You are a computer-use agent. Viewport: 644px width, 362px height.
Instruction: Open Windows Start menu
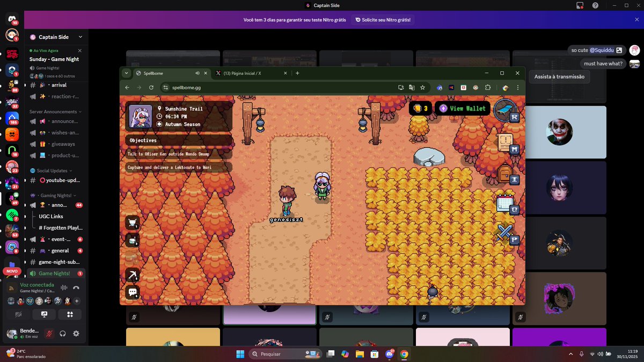click(240, 354)
